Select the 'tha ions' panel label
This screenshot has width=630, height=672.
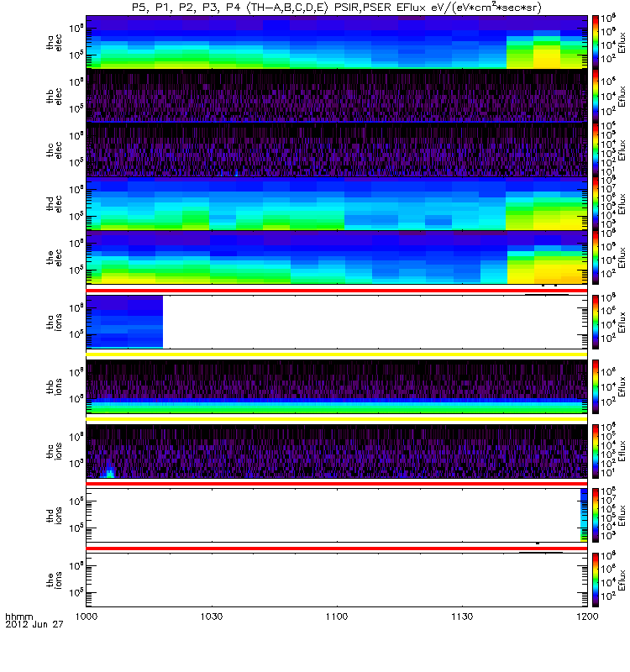tap(55, 323)
